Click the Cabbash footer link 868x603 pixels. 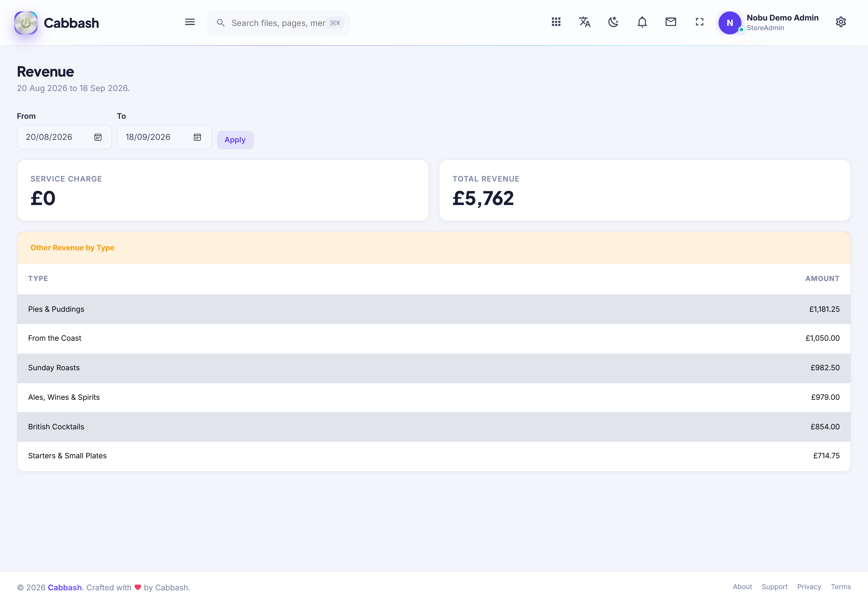[x=64, y=588]
